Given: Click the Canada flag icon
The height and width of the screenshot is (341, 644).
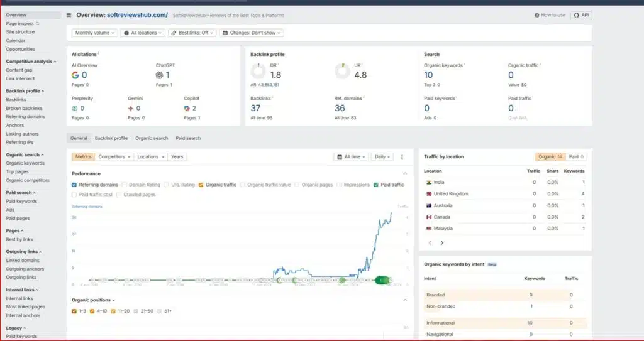Looking at the screenshot, I should click(429, 217).
